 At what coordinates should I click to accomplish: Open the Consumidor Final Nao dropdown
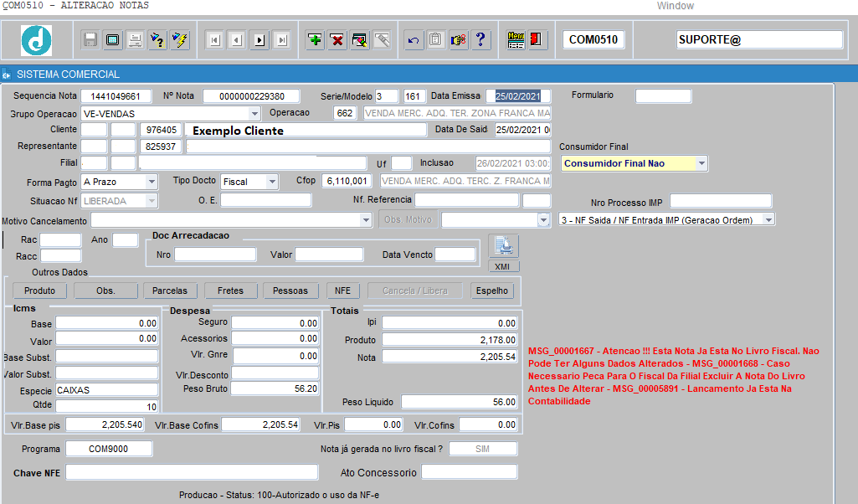point(701,163)
